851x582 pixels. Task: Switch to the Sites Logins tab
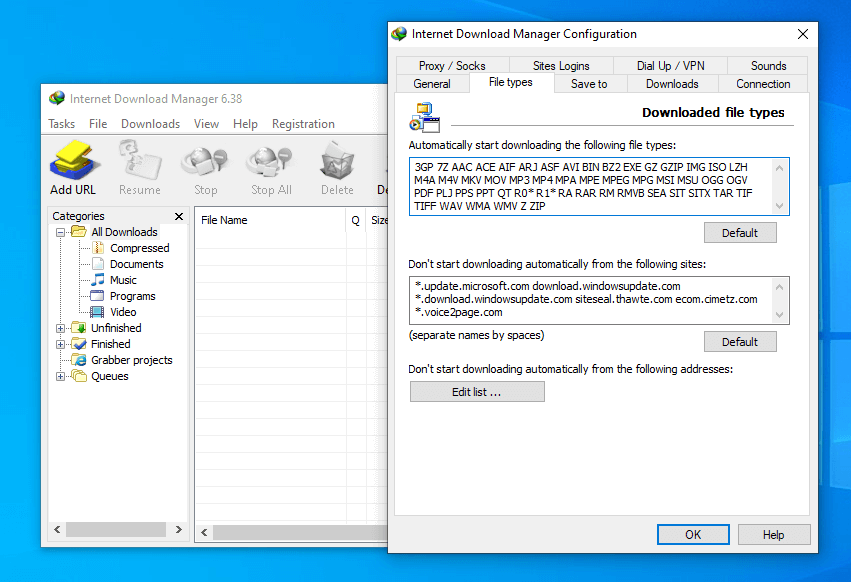coord(561,66)
